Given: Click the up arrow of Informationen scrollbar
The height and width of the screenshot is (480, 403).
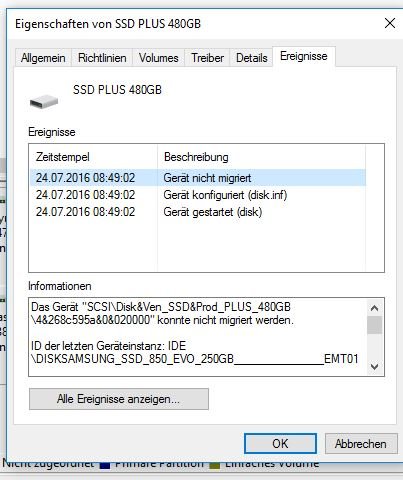Looking at the screenshot, I should point(374,308).
